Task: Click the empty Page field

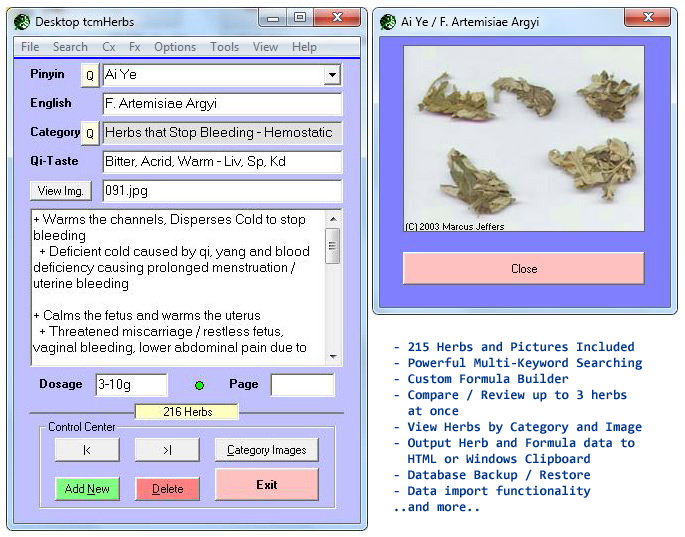Action: coord(302,385)
